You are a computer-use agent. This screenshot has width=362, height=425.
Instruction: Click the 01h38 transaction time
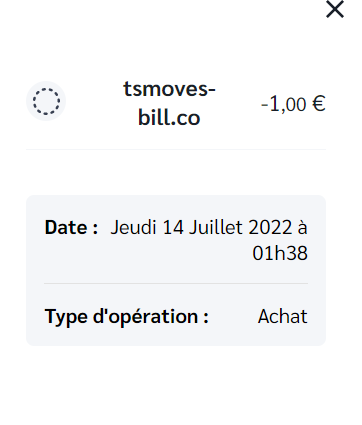click(x=280, y=253)
